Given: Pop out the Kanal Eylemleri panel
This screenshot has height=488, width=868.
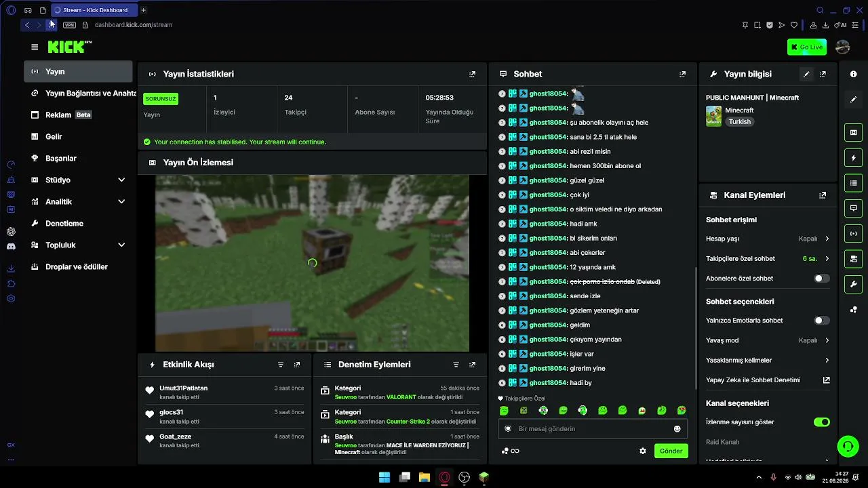Looking at the screenshot, I should pyautogui.click(x=823, y=195).
